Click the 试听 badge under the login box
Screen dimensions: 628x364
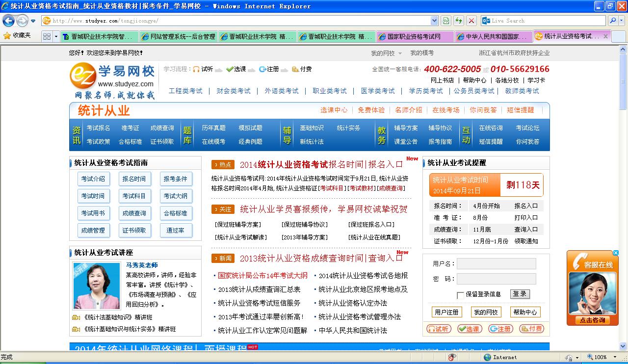pyautogui.click(x=439, y=329)
